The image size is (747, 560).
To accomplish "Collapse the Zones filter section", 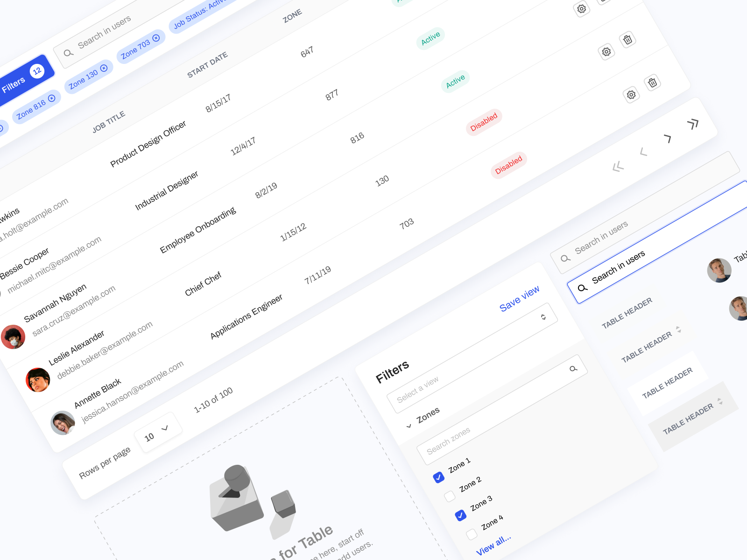I will click(410, 426).
